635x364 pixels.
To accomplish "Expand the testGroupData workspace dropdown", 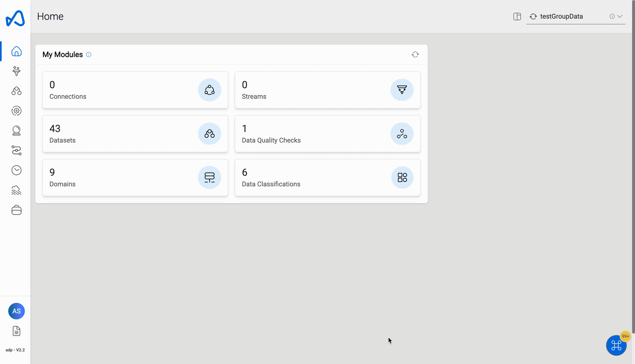I will 620,16.
